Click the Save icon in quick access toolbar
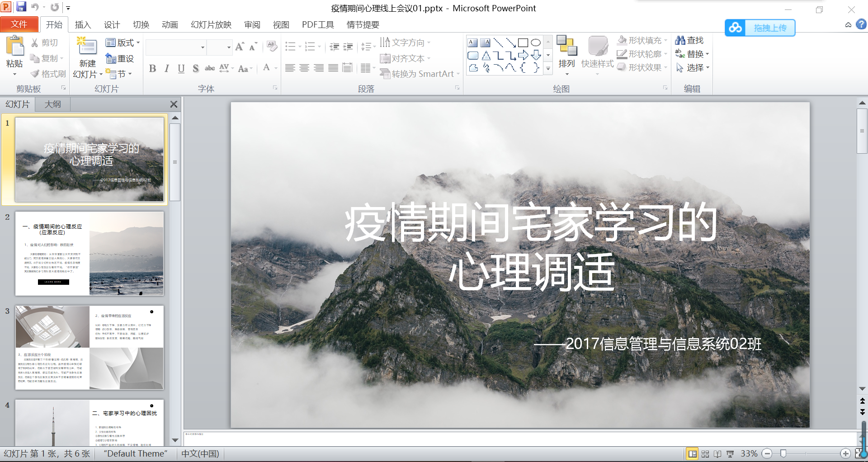868x462 pixels. click(x=21, y=7)
